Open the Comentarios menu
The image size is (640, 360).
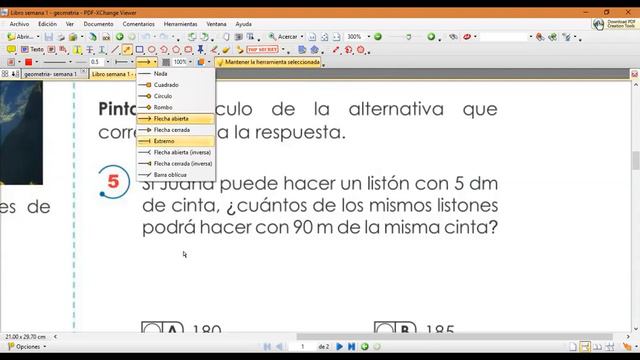pyautogui.click(x=138, y=24)
